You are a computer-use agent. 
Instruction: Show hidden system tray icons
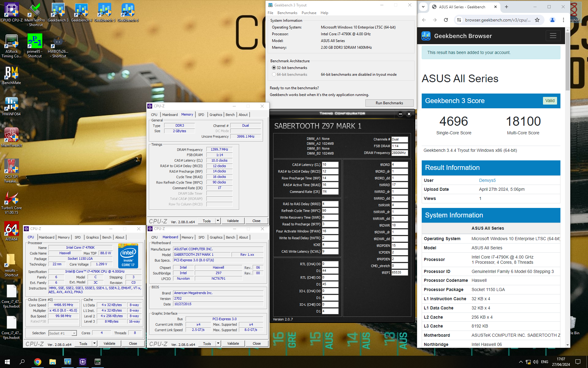521,362
